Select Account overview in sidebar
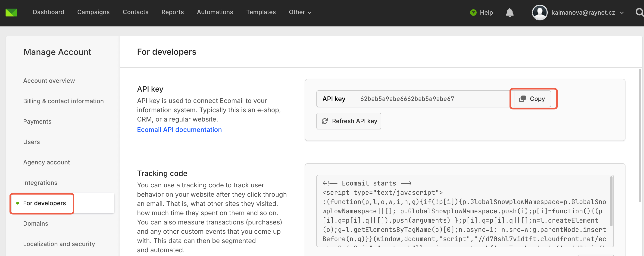 point(49,81)
